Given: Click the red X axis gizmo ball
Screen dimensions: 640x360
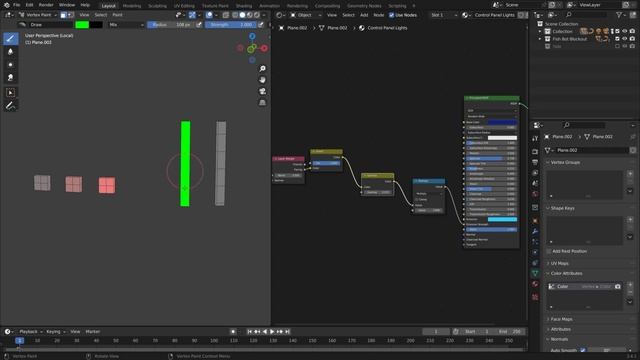Looking at the screenshot, I should pos(264,48).
